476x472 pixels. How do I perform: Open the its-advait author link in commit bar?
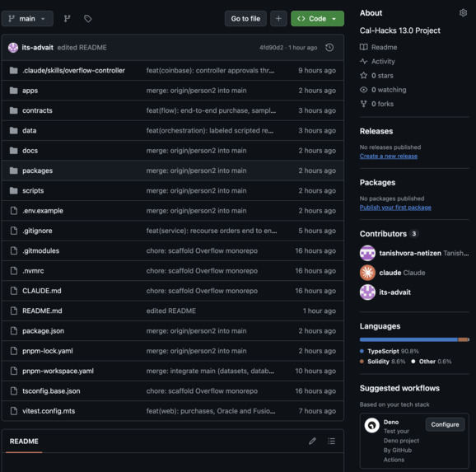pos(37,48)
